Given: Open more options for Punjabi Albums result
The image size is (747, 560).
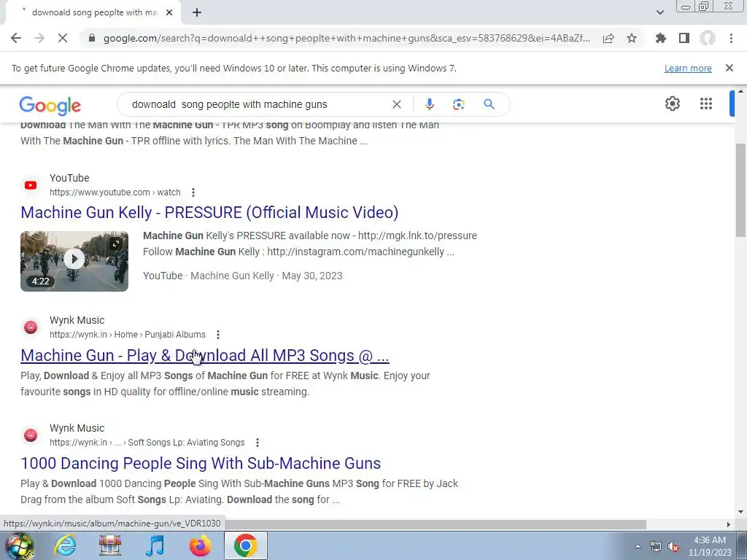Looking at the screenshot, I should tap(217, 335).
